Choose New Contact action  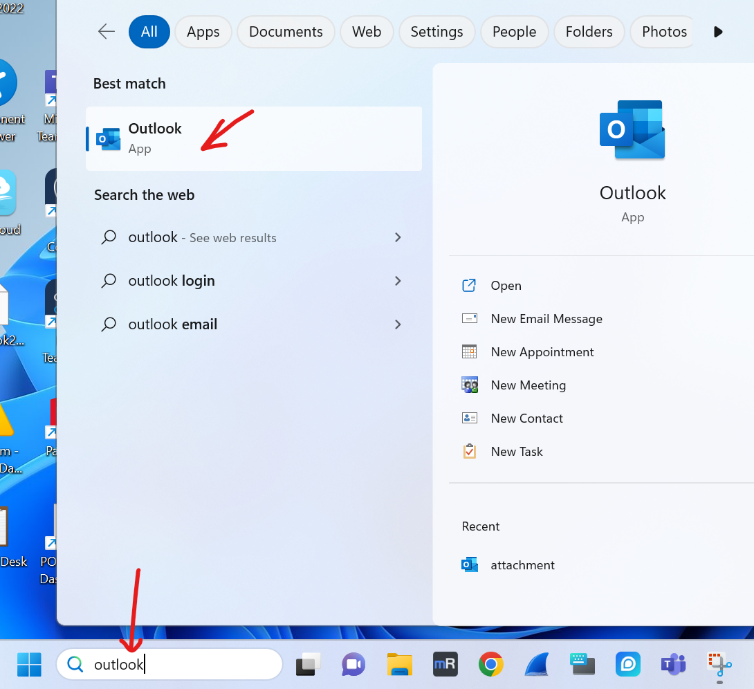click(x=527, y=418)
